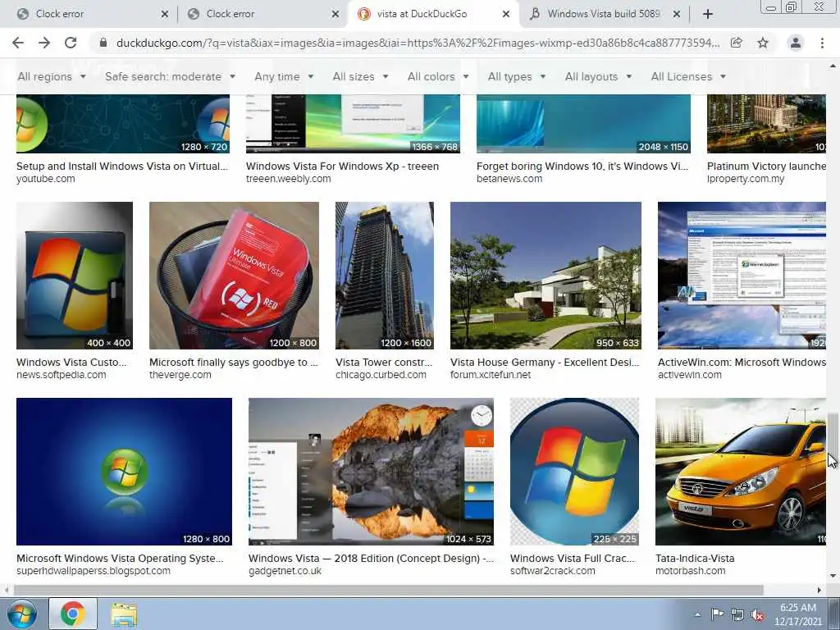The height and width of the screenshot is (630, 840).
Task: Click the address bar URL field
Action: pos(418,43)
